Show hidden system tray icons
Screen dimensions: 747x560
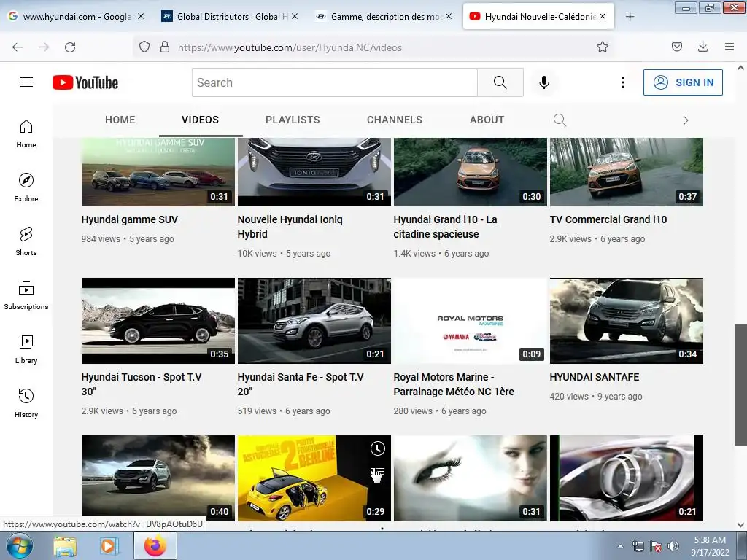[x=620, y=546]
